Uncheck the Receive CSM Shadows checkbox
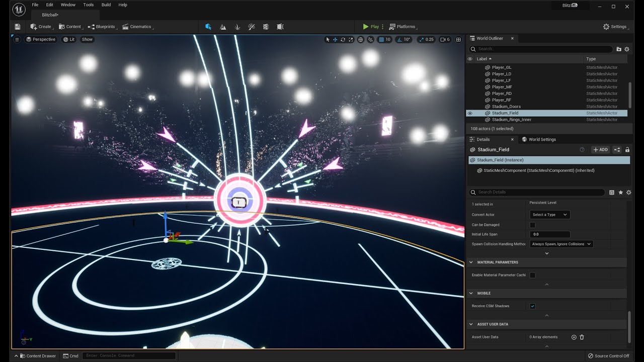644x362 pixels. point(533,306)
